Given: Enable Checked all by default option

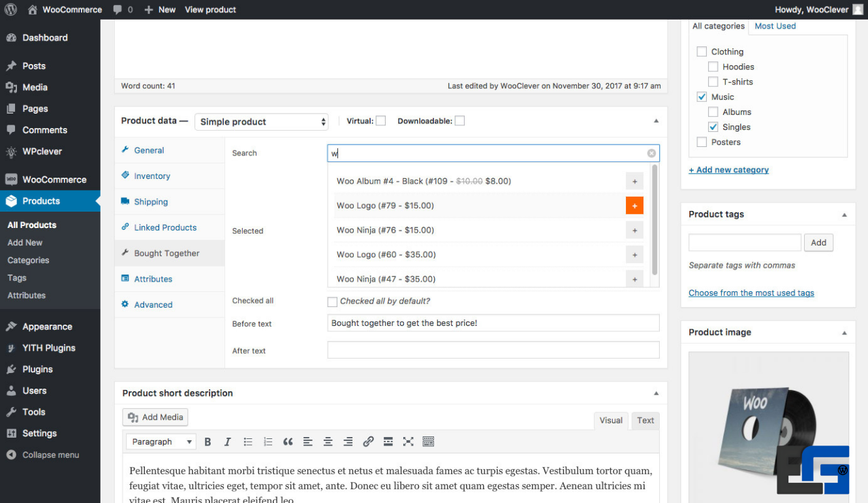Looking at the screenshot, I should [332, 302].
